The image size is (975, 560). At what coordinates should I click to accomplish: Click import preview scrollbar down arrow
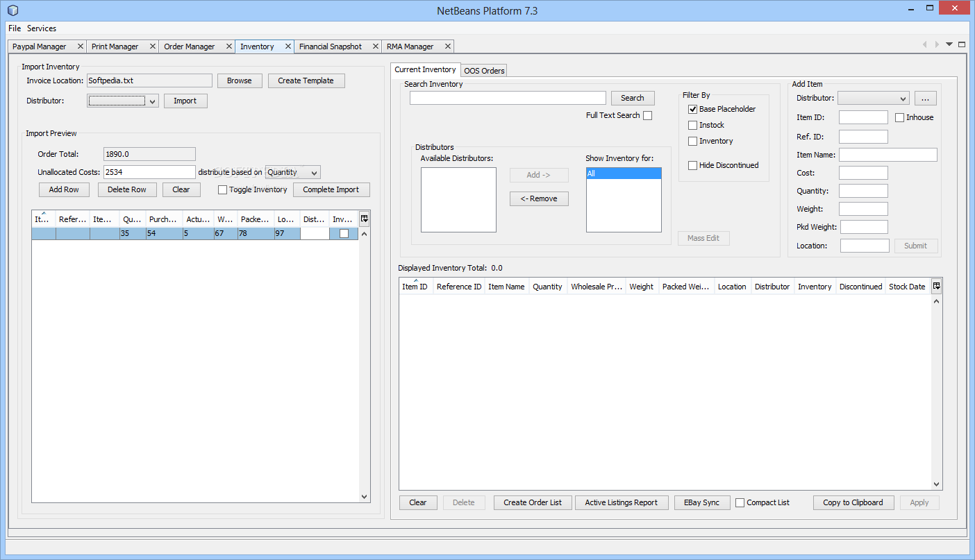[365, 496]
